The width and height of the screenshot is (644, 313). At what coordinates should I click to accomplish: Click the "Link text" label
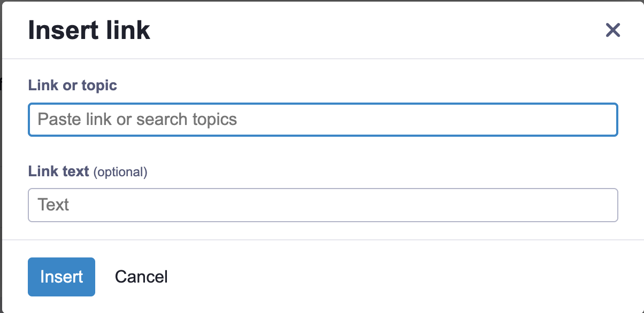click(x=58, y=171)
